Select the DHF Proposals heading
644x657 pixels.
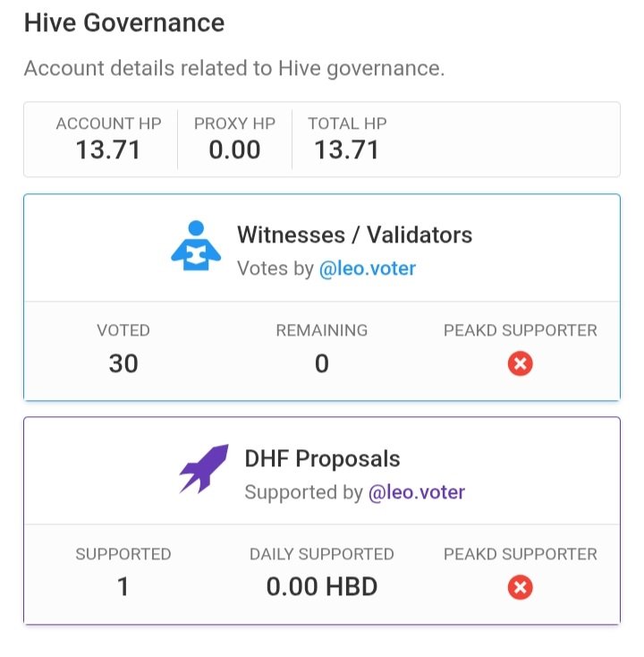[322, 458]
